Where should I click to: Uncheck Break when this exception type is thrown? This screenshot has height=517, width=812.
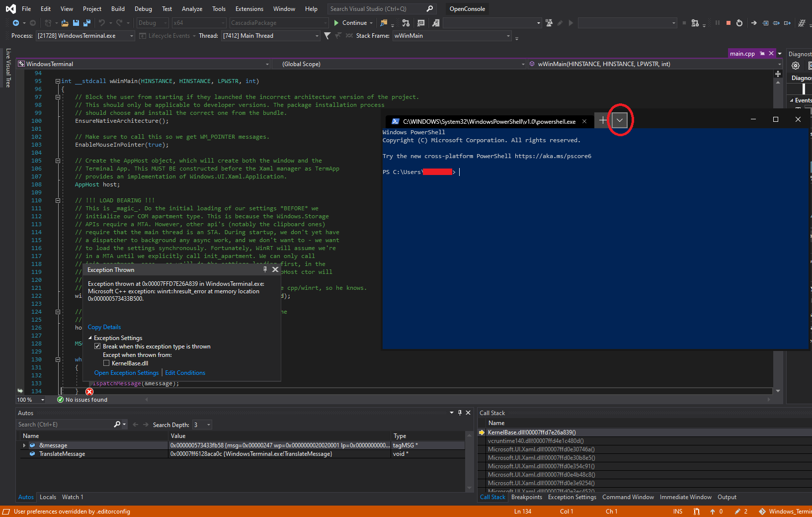98,346
